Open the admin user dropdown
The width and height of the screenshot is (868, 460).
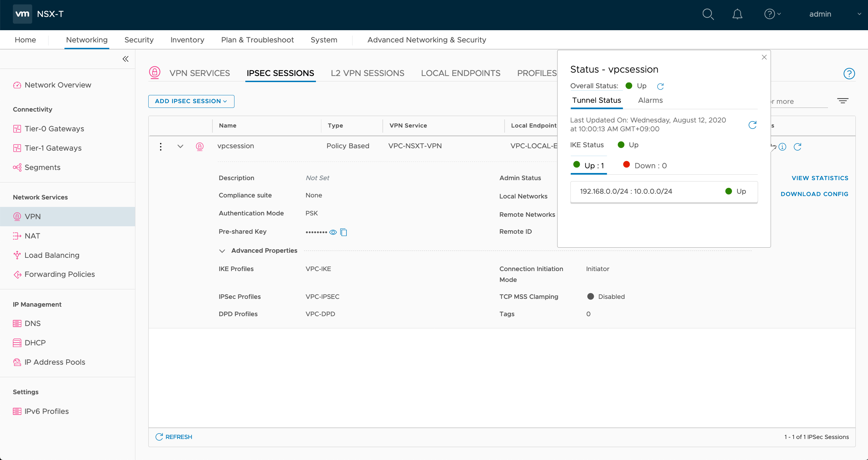(835, 14)
